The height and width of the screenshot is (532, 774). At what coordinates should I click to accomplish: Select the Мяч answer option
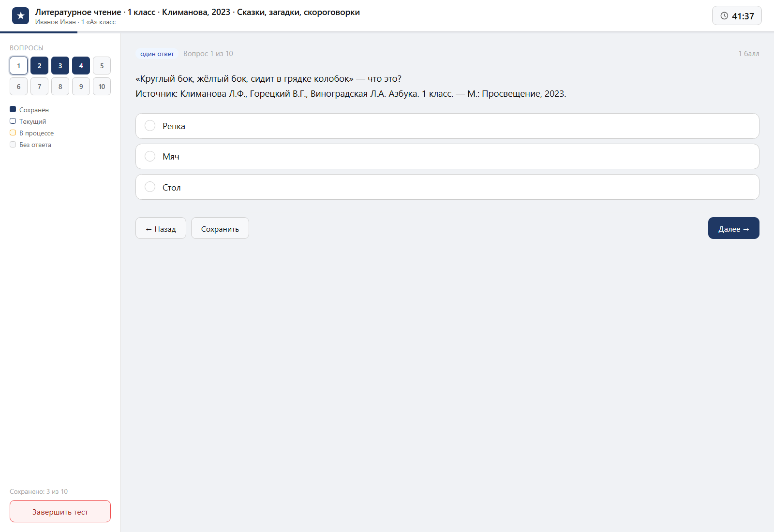tap(447, 157)
